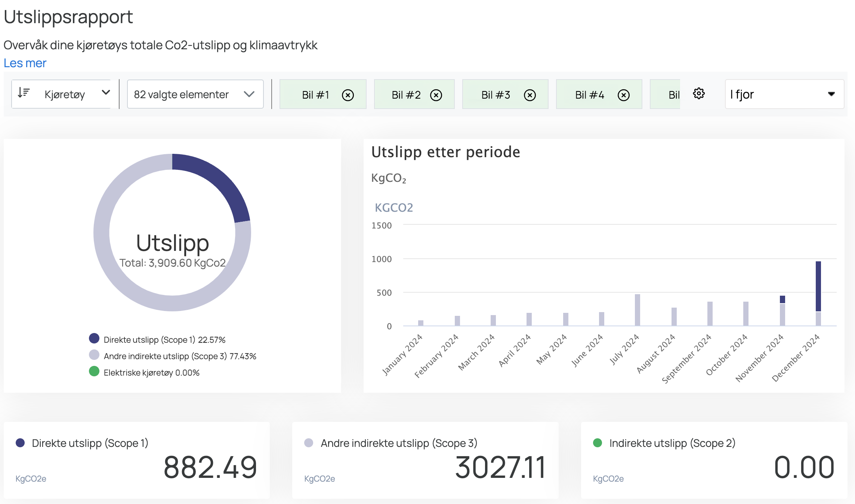The image size is (855, 504).
Task: Click the Utslippsrapport page title
Action: point(68,17)
